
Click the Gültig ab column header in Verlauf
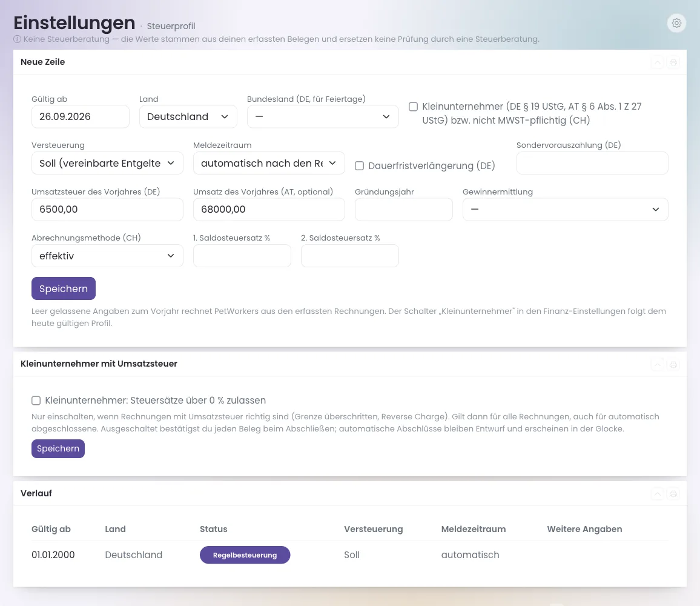pyautogui.click(x=51, y=529)
